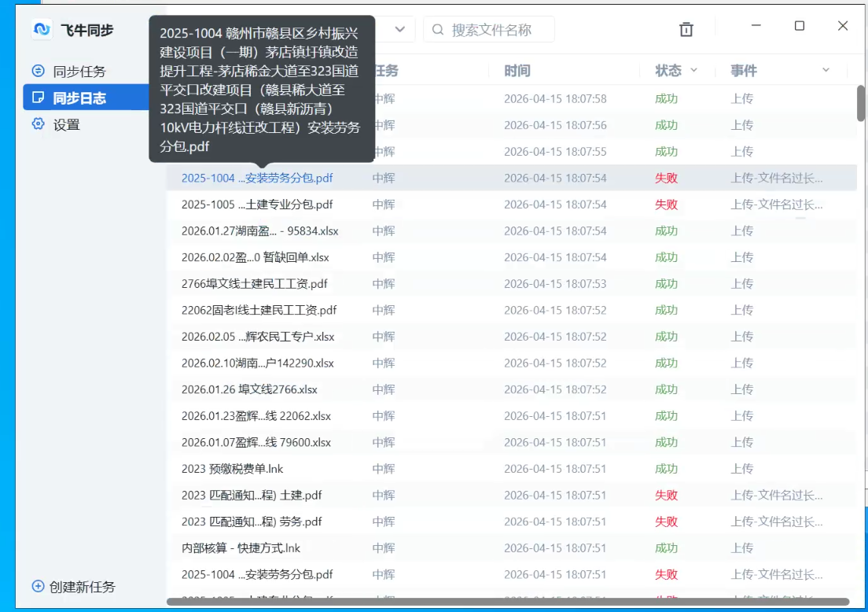
Task: Select 2026.02.05 ...辉农民工专户.xlsx
Action: (x=512, y=337)
